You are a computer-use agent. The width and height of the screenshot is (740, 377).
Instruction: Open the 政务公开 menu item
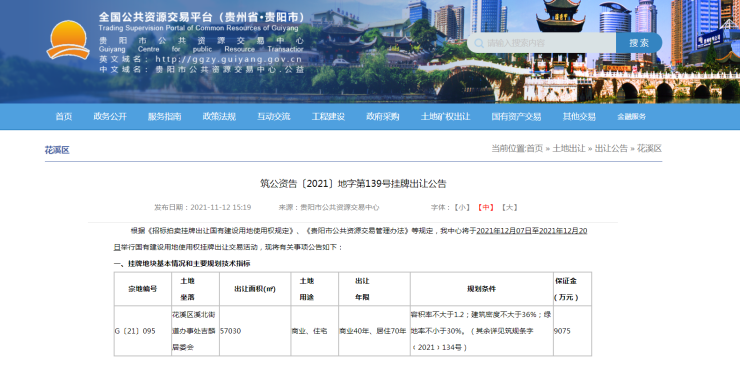tap(110, 117)
